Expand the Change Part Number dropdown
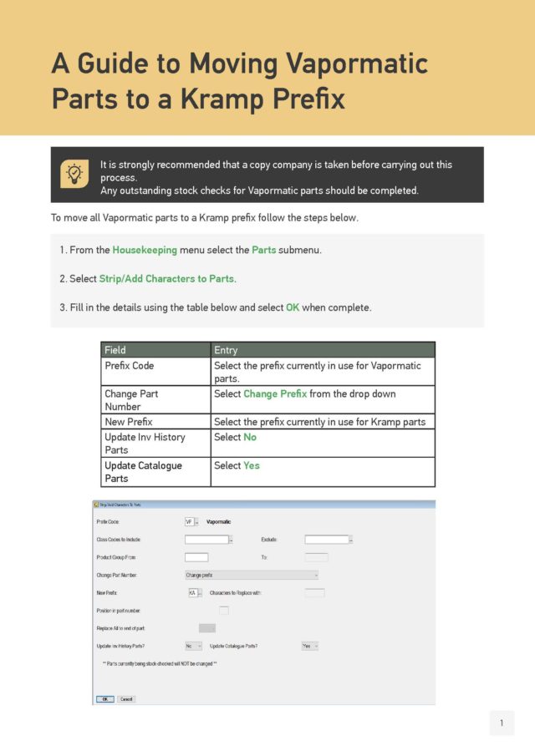The image size is (535, 756). tap(316, 576)
